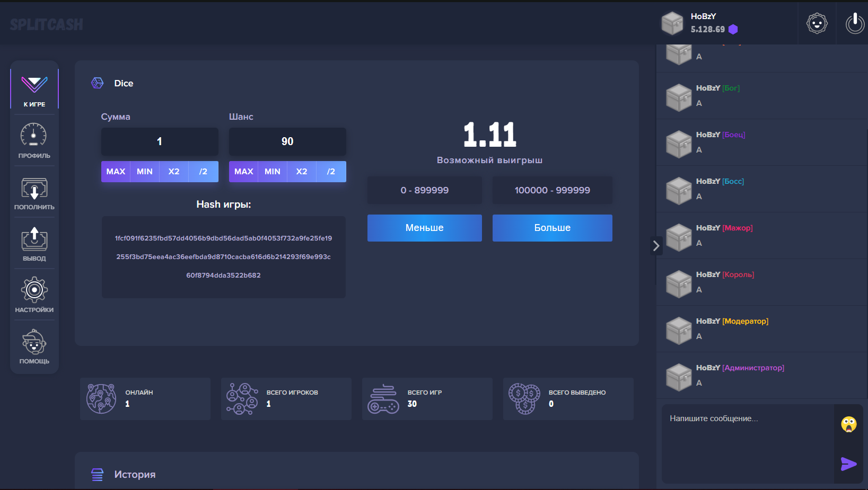Collapse the chat panel with chevron arrow
Viewport: 868px width, 490px height.
pos(656,246)
